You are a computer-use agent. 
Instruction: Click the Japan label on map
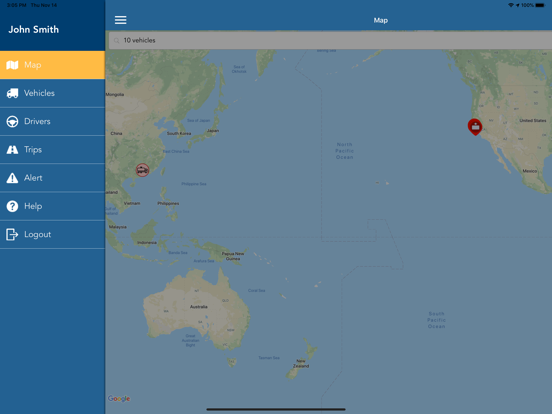[213, 131]
